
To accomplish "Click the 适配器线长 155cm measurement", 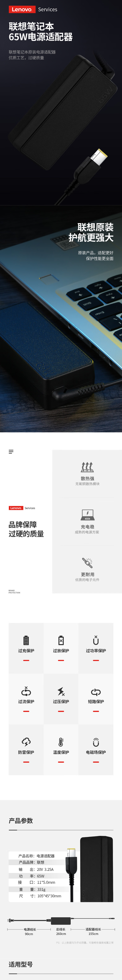I will (93, 931).
